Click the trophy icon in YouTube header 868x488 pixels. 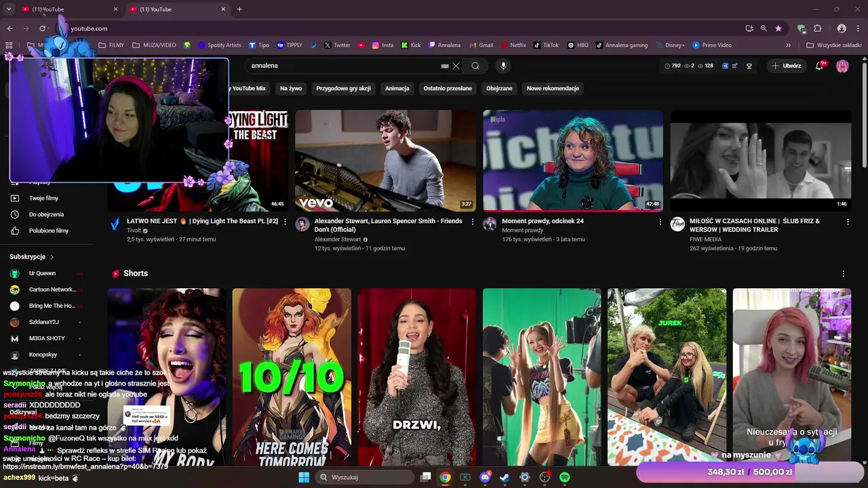pos(749,66)
